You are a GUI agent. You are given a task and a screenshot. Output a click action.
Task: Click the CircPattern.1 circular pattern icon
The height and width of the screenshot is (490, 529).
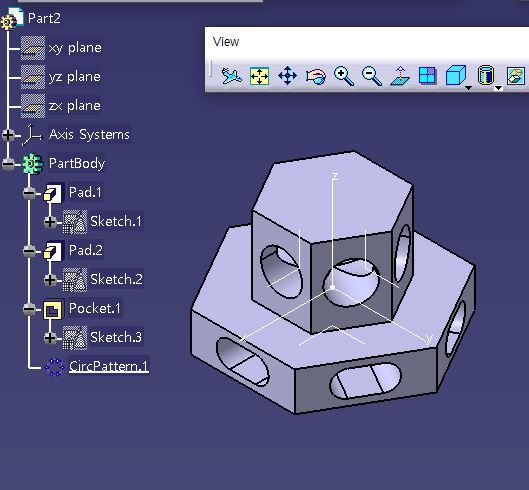coord(54,367)
